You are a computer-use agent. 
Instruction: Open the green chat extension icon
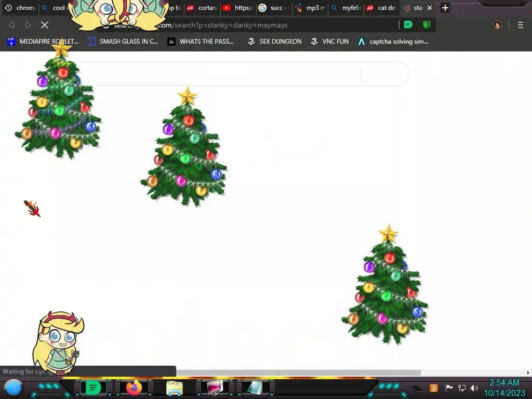tap(408, 25)
